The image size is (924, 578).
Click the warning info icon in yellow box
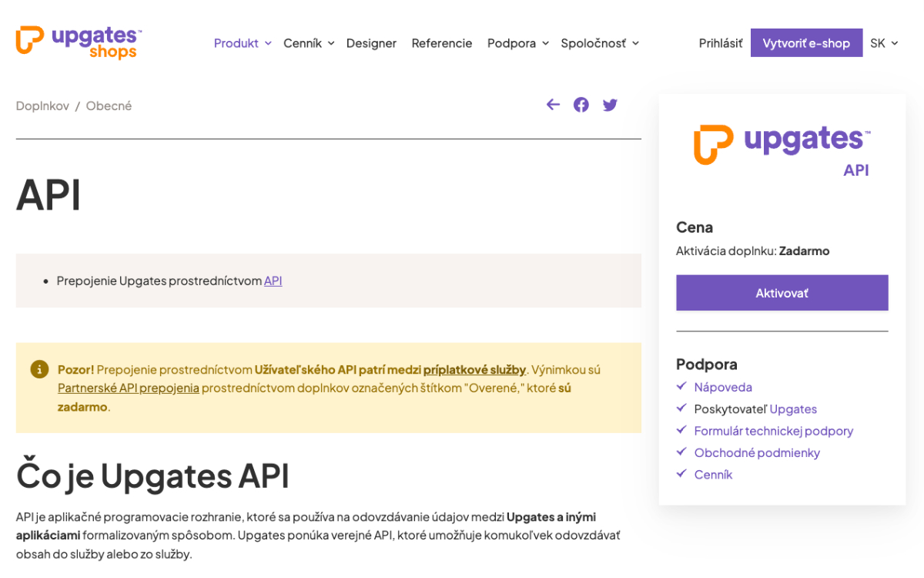pyautogui.click(x=39, y=369)
